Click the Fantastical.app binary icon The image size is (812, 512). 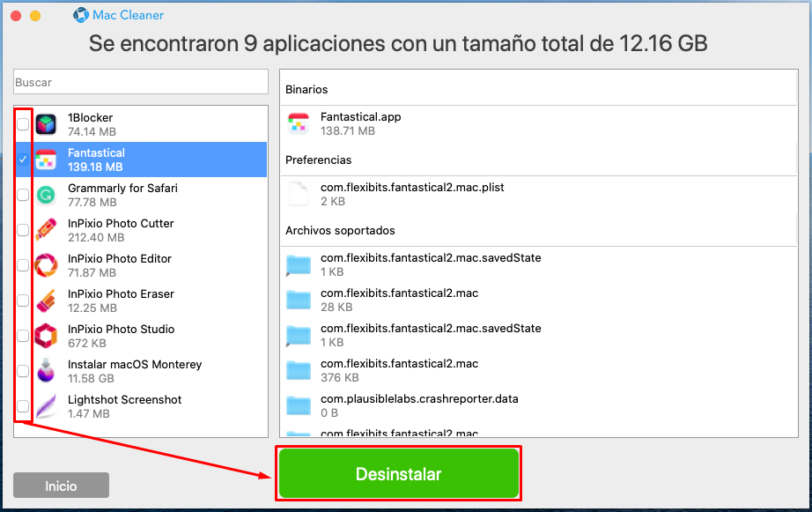(299, 124)
